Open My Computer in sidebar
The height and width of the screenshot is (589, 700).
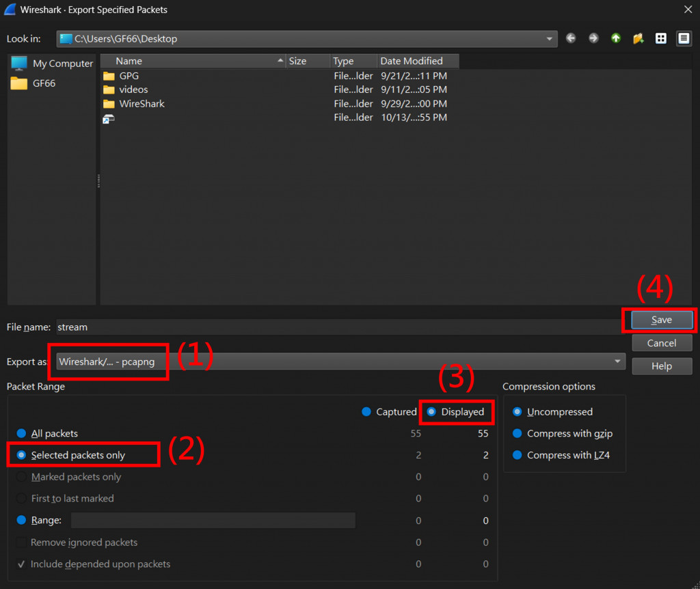pyautogui.click(x=52, y=64)
